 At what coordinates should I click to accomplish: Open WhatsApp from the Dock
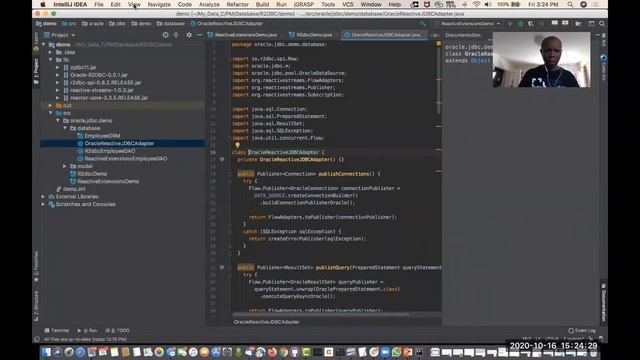click(x=396, y=352)
